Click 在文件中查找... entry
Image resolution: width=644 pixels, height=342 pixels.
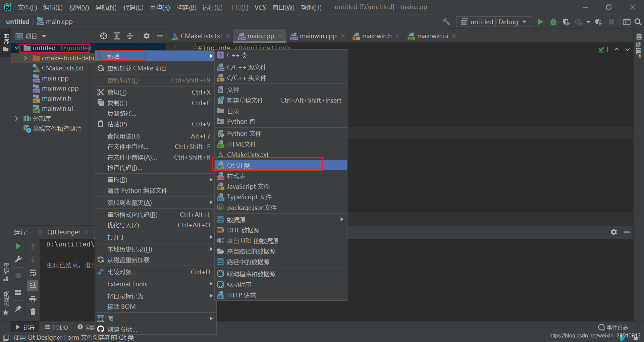(x=155, y=147)
